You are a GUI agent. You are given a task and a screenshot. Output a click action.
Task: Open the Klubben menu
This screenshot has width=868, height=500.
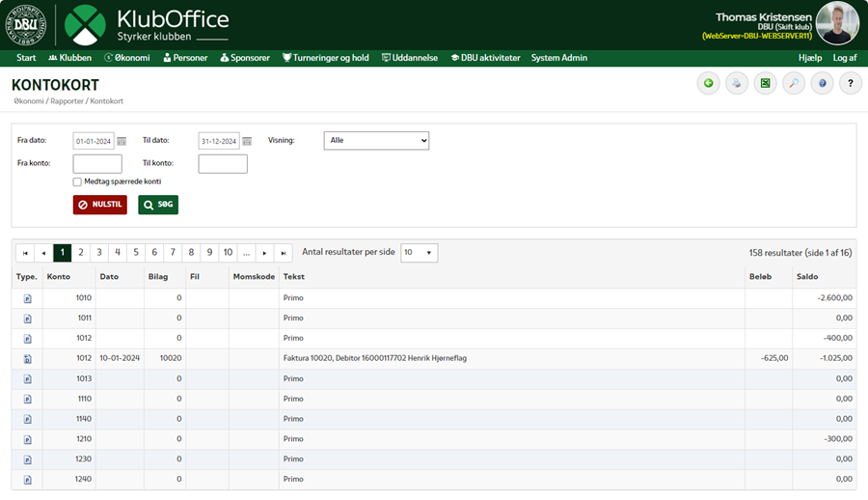69,58
